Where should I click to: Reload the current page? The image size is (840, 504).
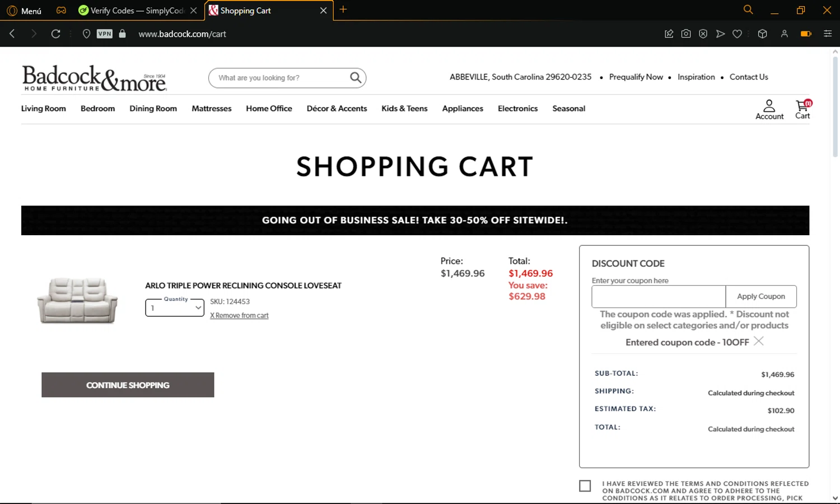coord(55,34)
